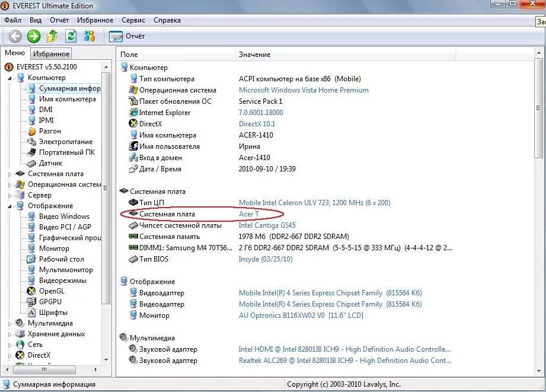Image resolution: width=546 pixels, height=392 pixels.
Task: Select the Электропитание icon
Action: click(31, 142)
